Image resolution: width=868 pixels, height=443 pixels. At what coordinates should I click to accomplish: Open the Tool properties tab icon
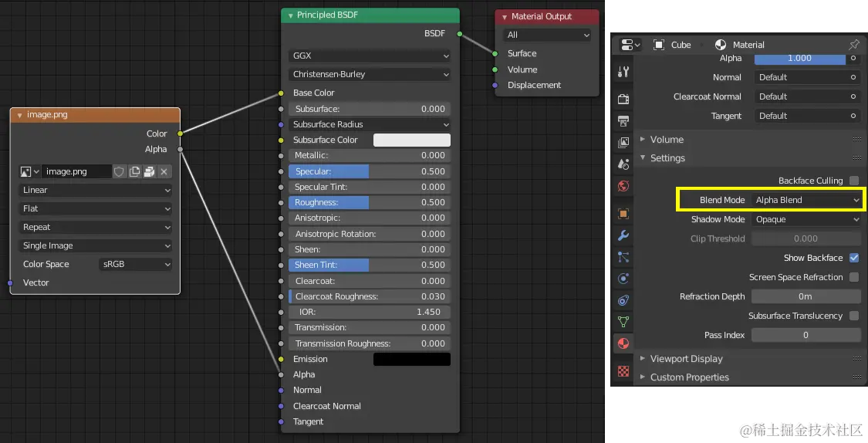tap(623, 72)
